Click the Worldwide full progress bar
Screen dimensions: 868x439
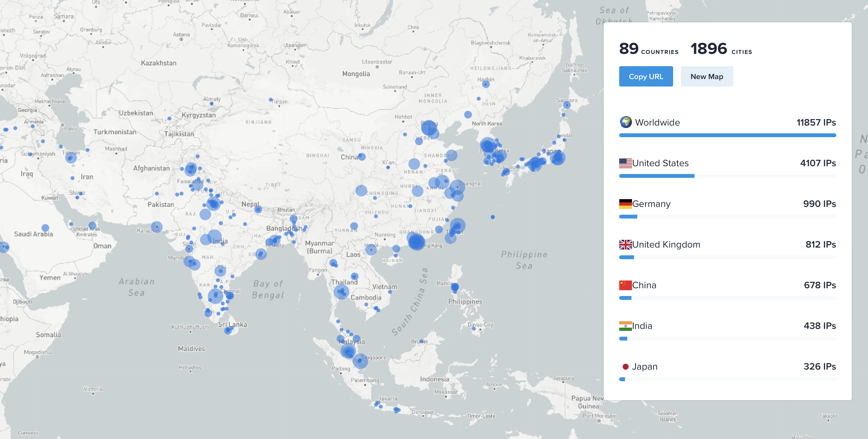point(727,135)
